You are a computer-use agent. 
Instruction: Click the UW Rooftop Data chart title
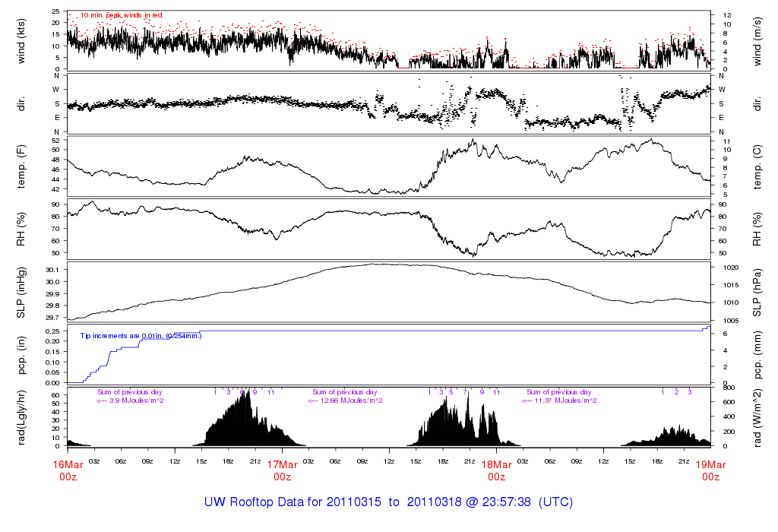pos(388,502)
